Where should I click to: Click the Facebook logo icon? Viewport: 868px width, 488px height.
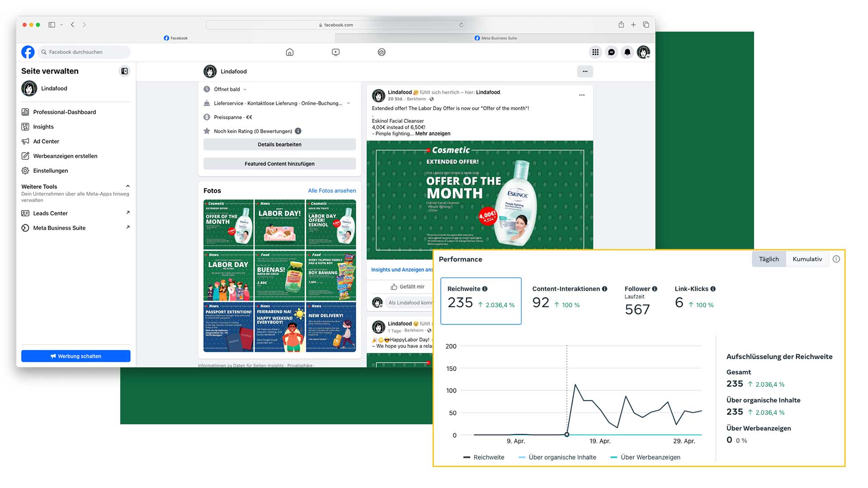click(28, 52)
